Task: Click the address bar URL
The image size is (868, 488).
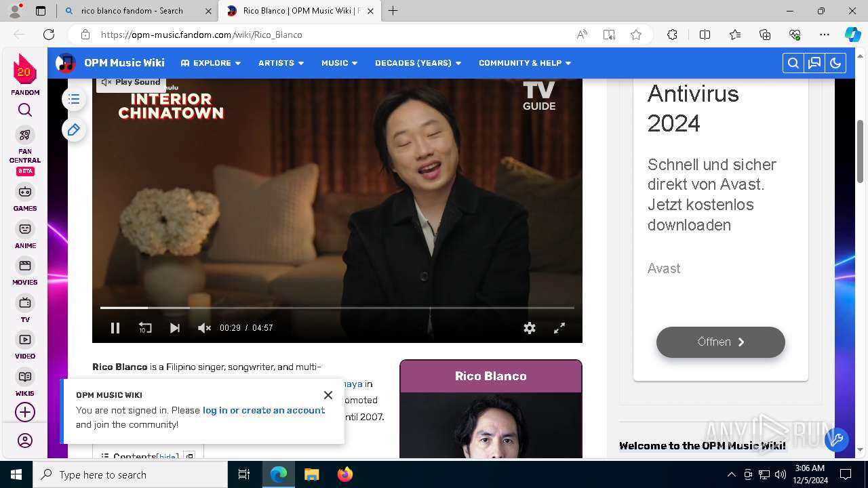Action: (x=201, y=35)
